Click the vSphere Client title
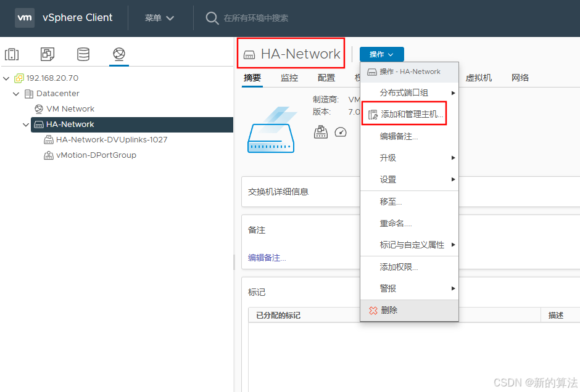The image size is (580, 392). 77,18
